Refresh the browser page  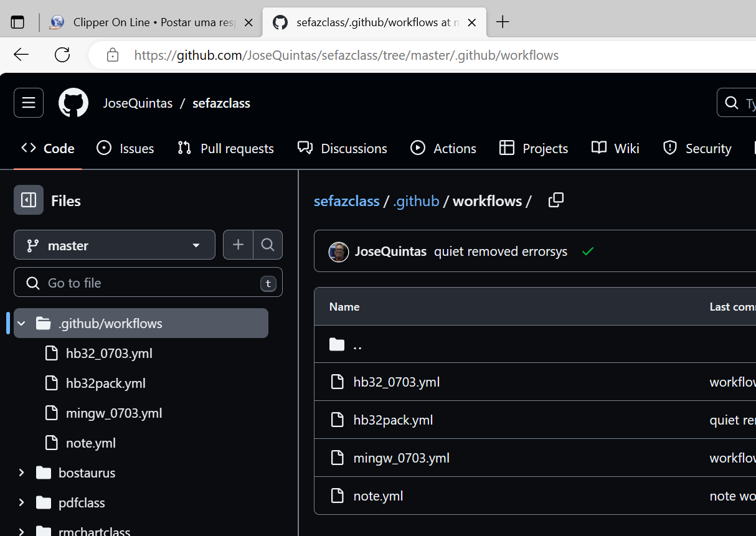(62, 55)
